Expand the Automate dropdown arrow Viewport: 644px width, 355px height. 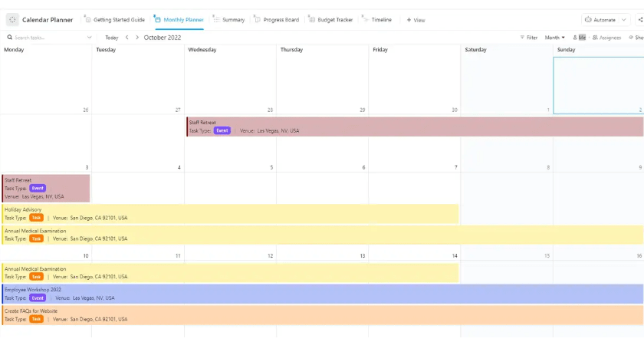624,20
